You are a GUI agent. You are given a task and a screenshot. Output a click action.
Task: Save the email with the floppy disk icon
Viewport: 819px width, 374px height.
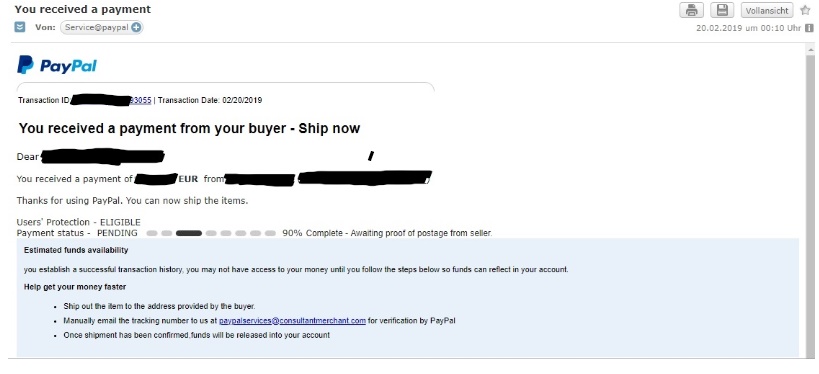tap(722, 10)
